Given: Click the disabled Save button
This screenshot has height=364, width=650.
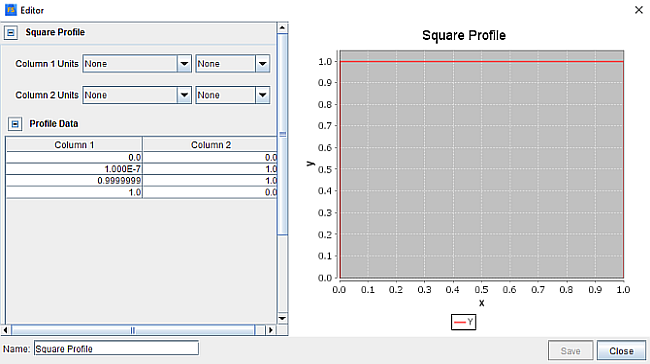Looking at the screenshot, I should pos(570,351).
